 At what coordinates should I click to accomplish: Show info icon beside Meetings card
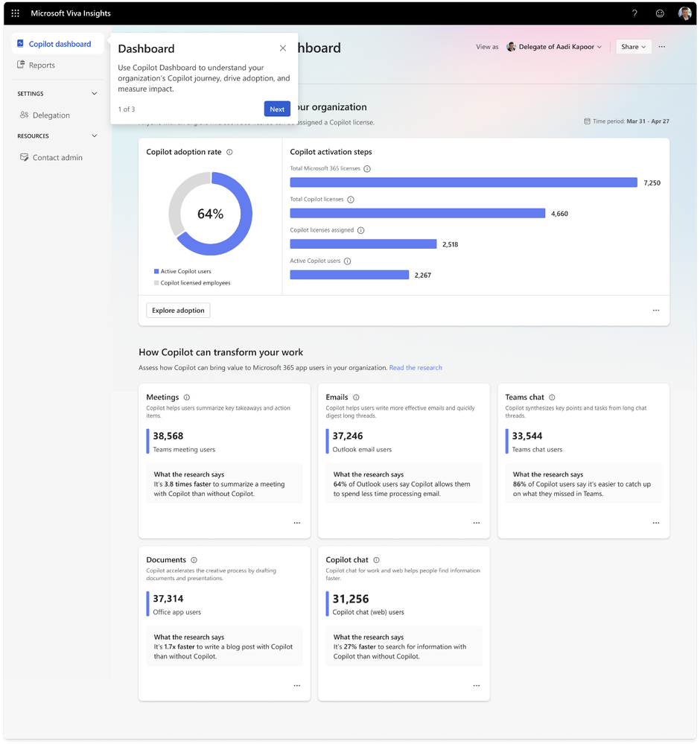pyautogui.click(x=186, y=398)
